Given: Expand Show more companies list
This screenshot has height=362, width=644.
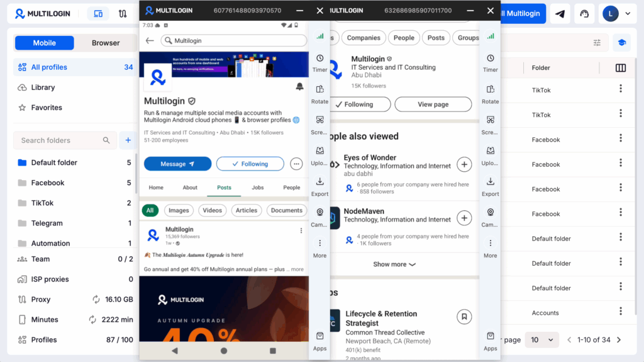Looking at the screenshot, I should pos(394,264).
